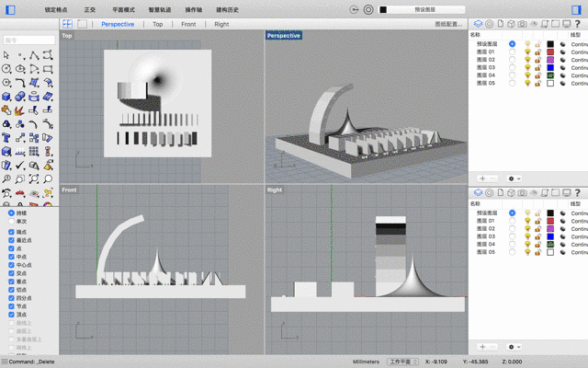Switch to the Perspective viewport tab
588x368 pixels.
point(118,24)
